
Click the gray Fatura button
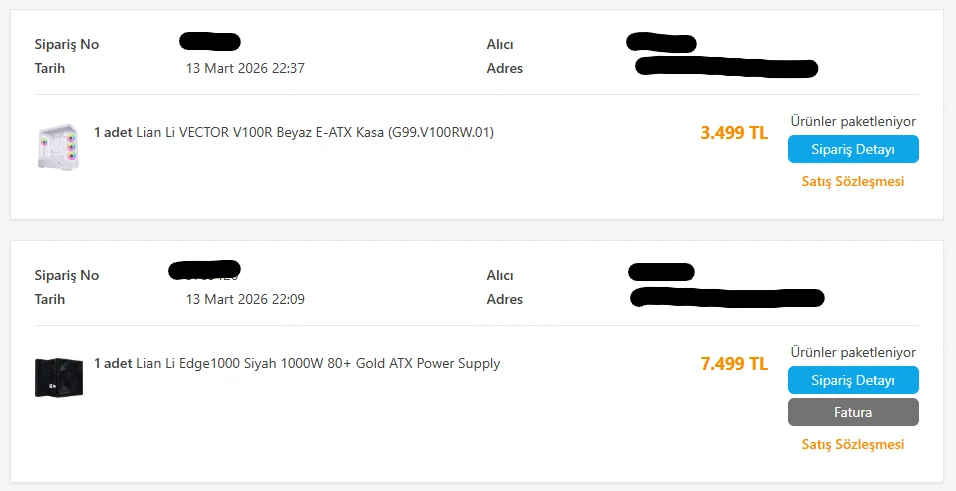(x=853, y=412)
